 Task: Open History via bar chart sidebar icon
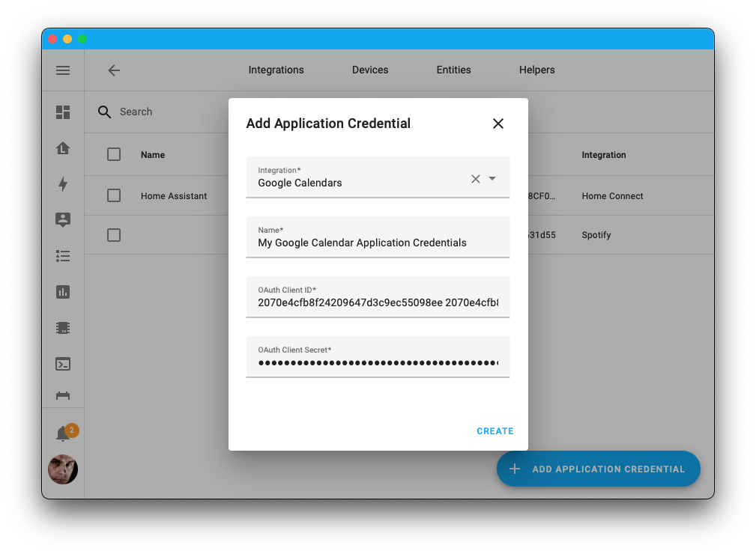[x=63, y=292]
